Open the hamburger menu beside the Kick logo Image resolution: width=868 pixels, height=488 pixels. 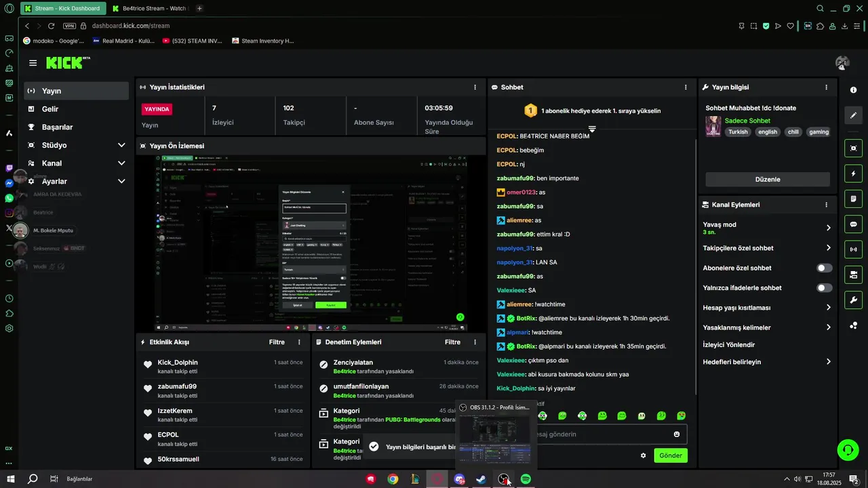[33, 63]
